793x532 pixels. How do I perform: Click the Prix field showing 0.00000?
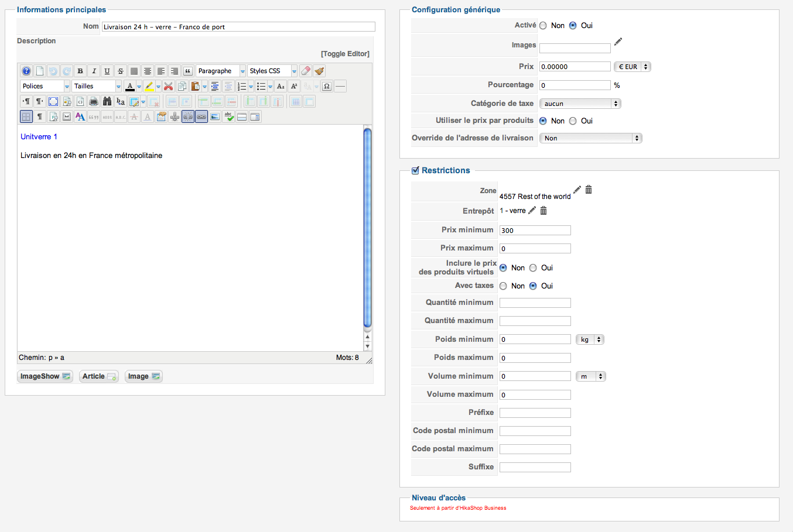575,67
